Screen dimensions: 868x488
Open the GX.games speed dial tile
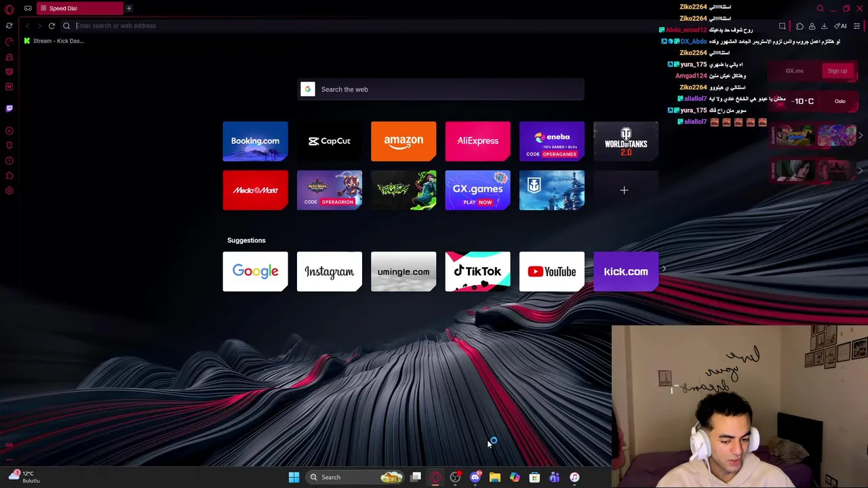(x=477, y=190)
